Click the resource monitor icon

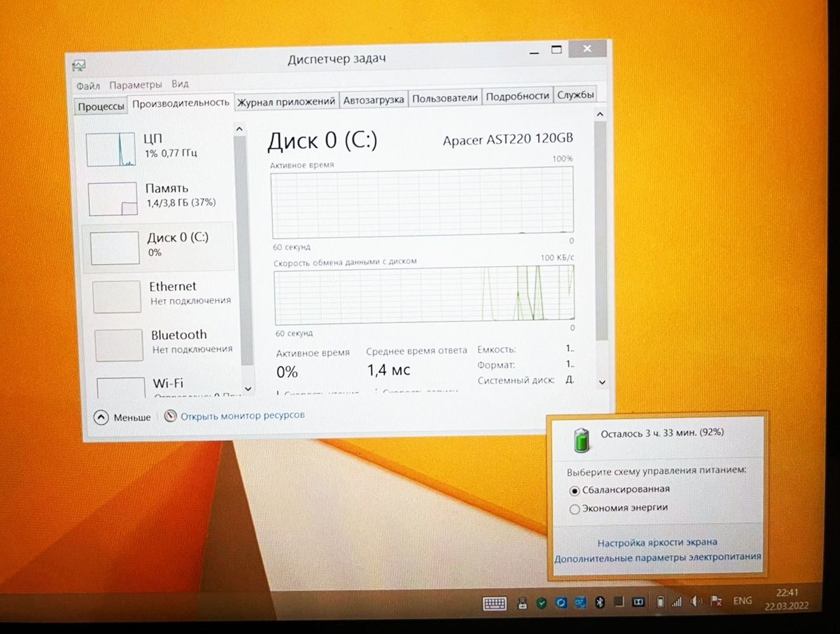pyautogui.click(x=170, y=416)
